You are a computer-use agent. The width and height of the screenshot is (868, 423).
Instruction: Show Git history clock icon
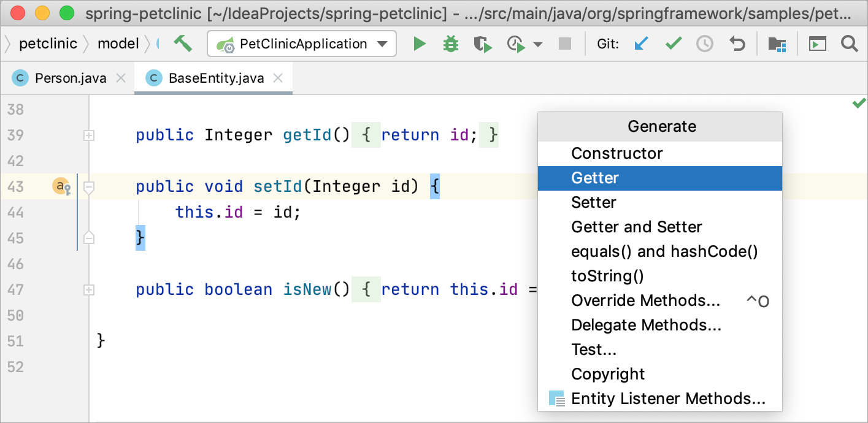coord(704,44)
